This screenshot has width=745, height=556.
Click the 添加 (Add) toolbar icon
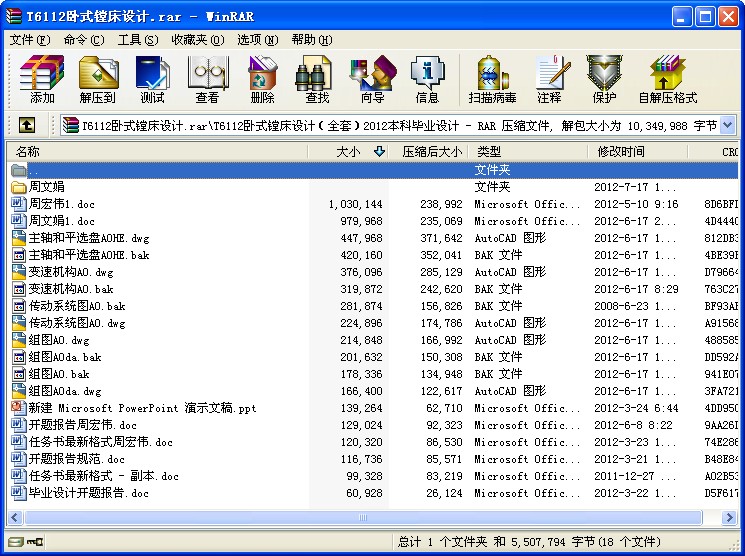42,79
